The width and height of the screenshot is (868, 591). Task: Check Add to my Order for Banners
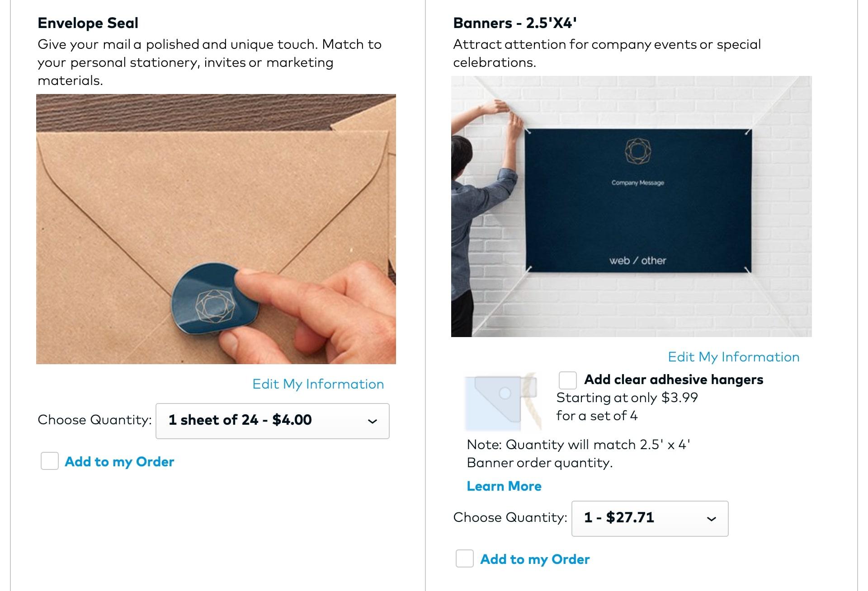click(465, 559)
